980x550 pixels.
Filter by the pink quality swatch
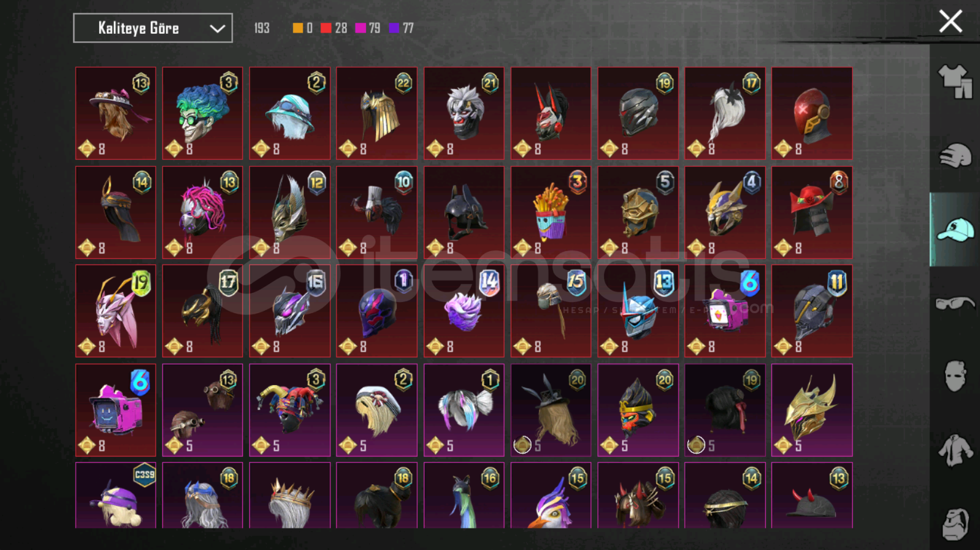361,28
